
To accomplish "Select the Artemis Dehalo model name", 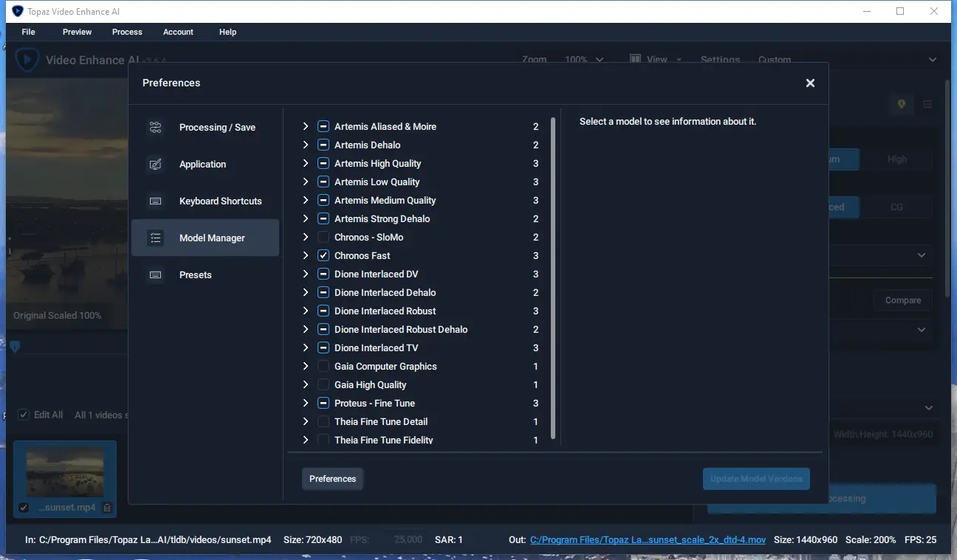I will pyautogui.click(x=367, y=145).
